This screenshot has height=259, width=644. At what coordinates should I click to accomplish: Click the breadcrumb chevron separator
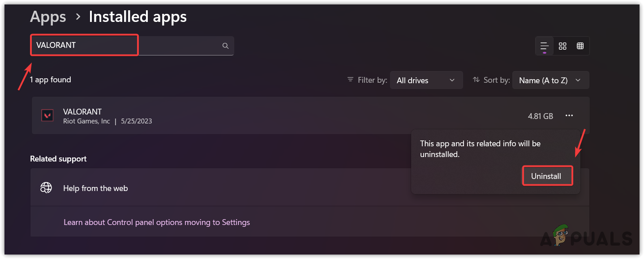[x=78, y=17]
